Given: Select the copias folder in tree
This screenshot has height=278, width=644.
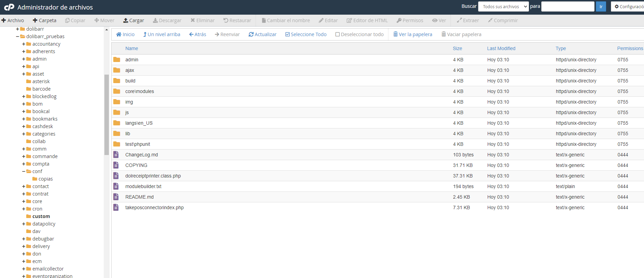Looking at the screenshot, I should tap(45, 179).
